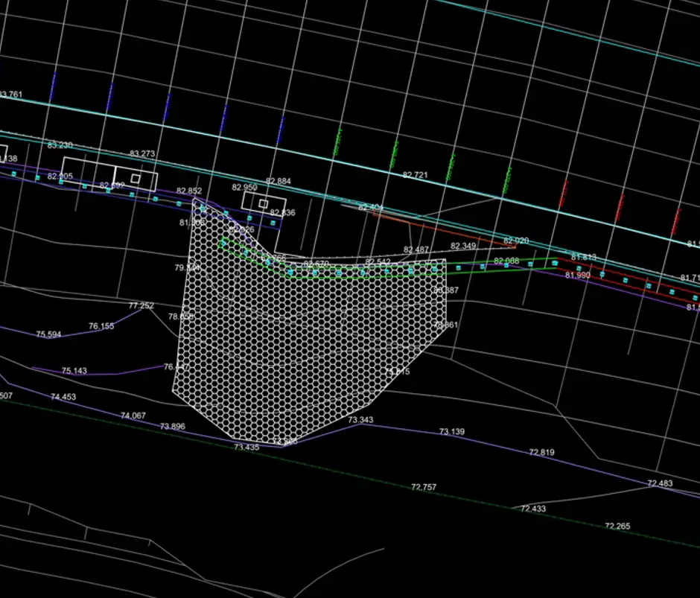Click the 72.819 spot elevation label
Viewport: 700px width, 598px height.
(541, 452)
